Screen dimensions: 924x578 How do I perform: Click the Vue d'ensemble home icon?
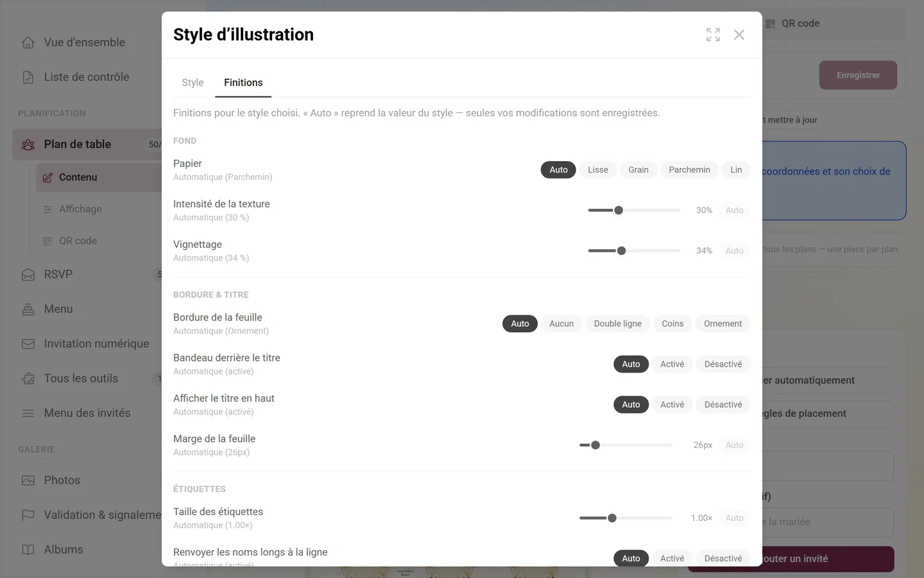(28, 42)
